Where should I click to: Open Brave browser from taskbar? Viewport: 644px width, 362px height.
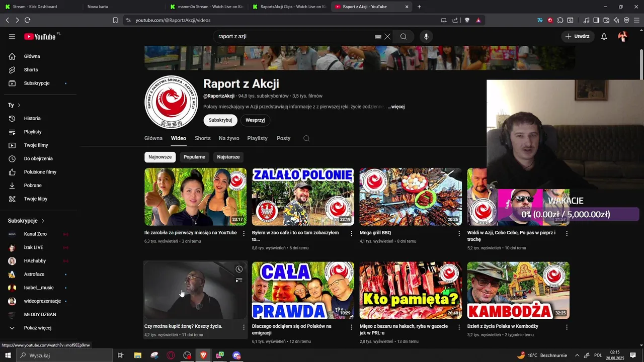pyautogui.click(x=204, y=355)
